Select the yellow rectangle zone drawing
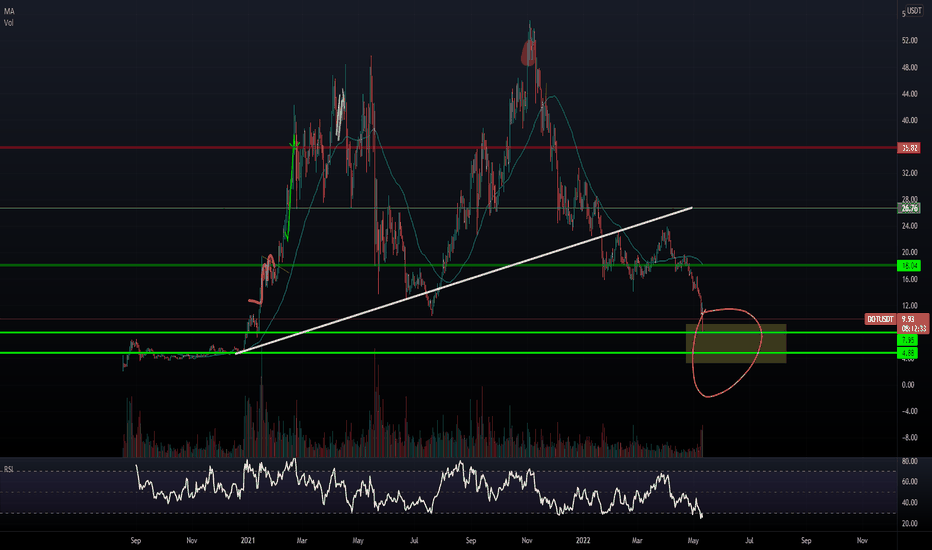Viewport: 932px width, 550px height. (x=736, y=344)
